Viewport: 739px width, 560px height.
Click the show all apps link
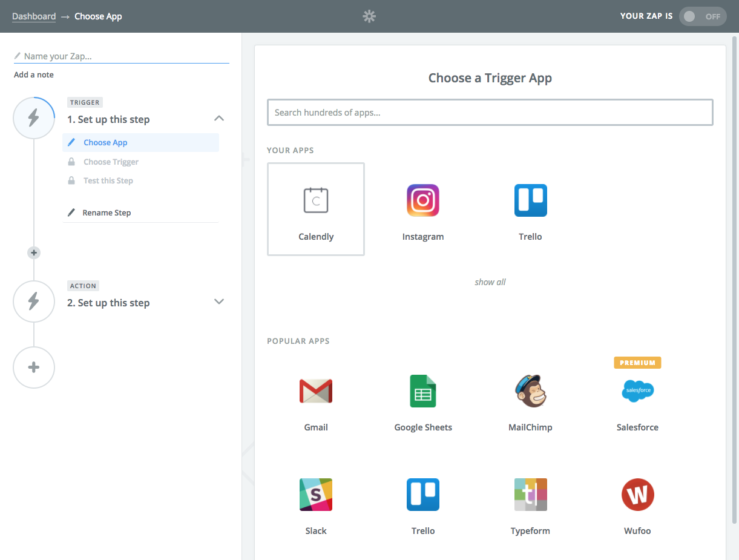point(490,282)
